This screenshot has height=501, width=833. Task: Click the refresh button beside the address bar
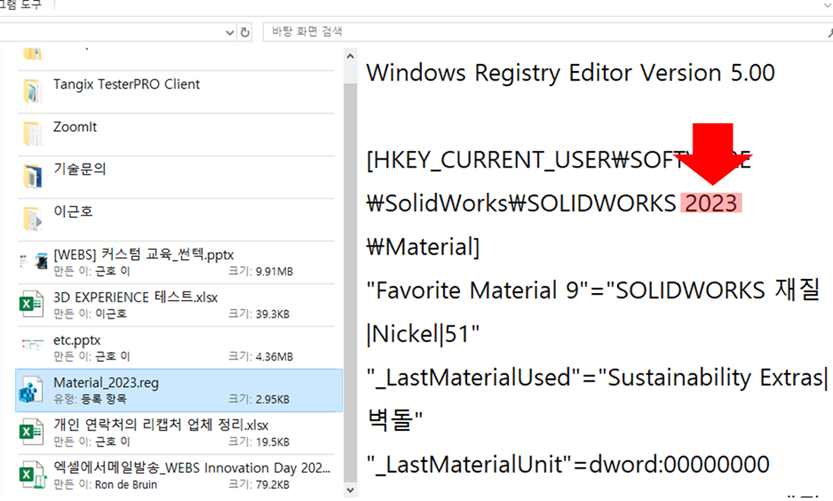(x=244, y=32)
